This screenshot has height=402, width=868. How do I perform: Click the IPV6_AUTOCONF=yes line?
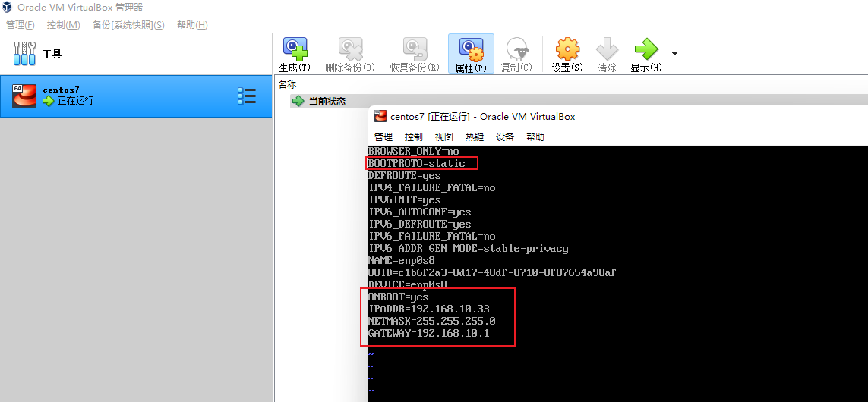(420, 212)
